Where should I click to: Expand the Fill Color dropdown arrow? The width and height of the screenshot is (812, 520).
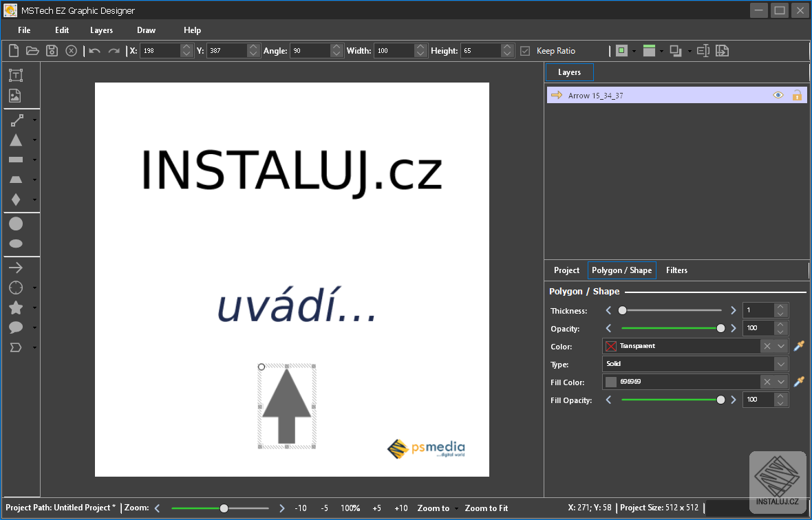click(781, 382)
